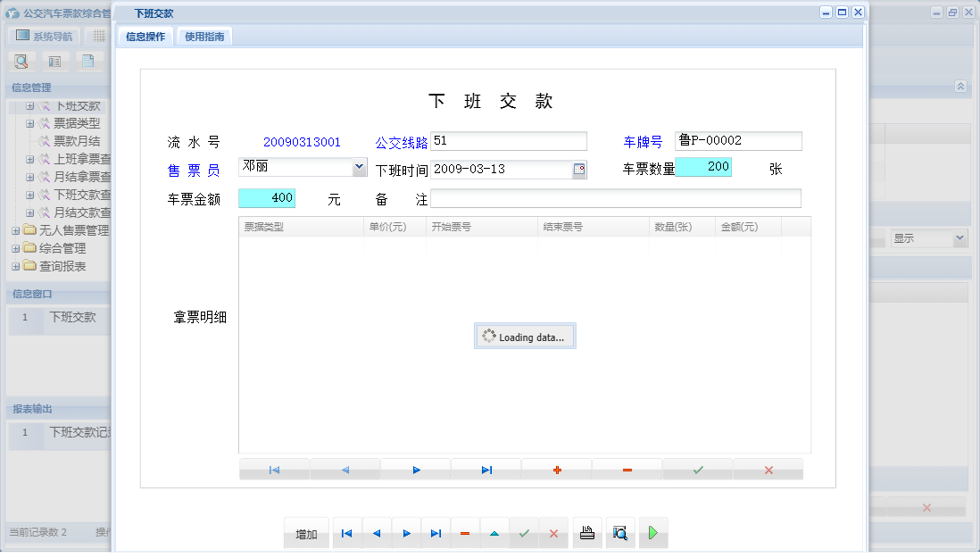Viewport: 980px width, 558px height.
Task: Click the red delete icon in the bottom toolbar
Action: pyautogui.click(x=465, y=533)
